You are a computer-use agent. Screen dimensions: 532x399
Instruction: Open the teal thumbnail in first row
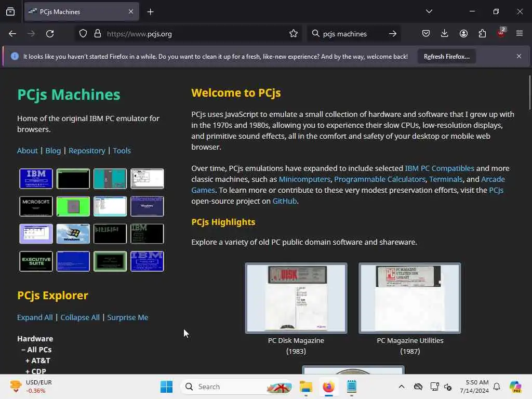110,179
